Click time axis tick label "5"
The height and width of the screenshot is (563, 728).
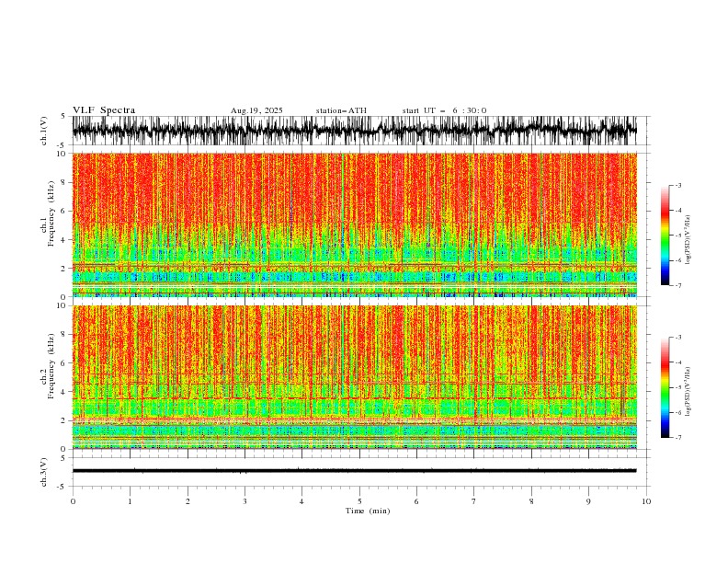pyautogui.click(x=359, y=501)
